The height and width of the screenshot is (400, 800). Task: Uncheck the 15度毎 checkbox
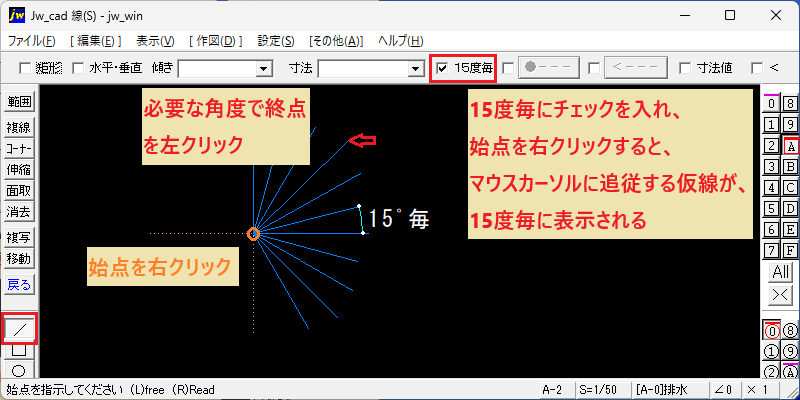443,68
